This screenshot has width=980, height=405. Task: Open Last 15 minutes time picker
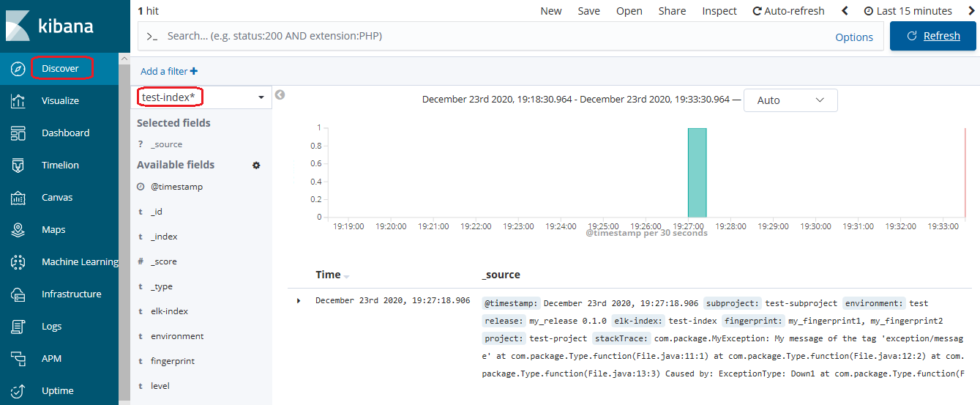[x=908, y=11]
